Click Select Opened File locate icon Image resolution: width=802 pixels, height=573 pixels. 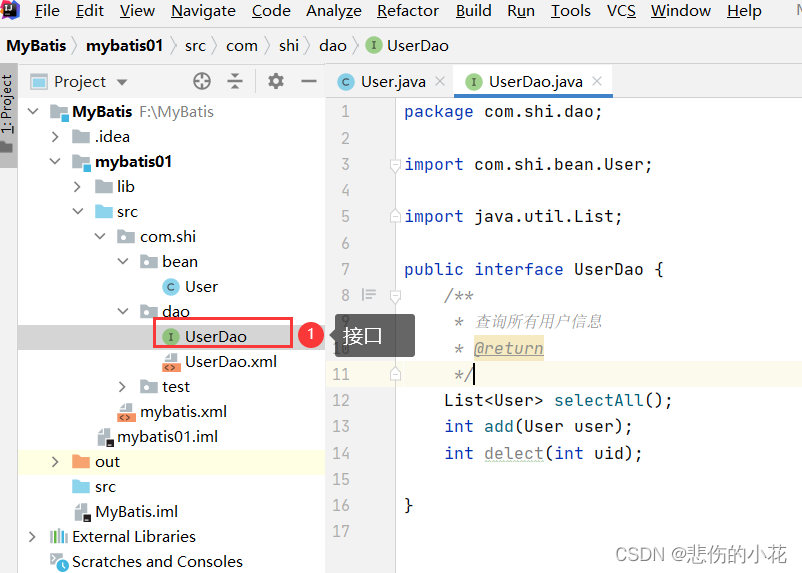[202, 81]
